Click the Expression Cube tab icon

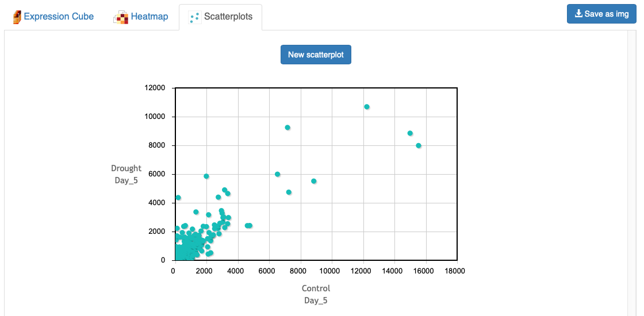click(17, 17)
